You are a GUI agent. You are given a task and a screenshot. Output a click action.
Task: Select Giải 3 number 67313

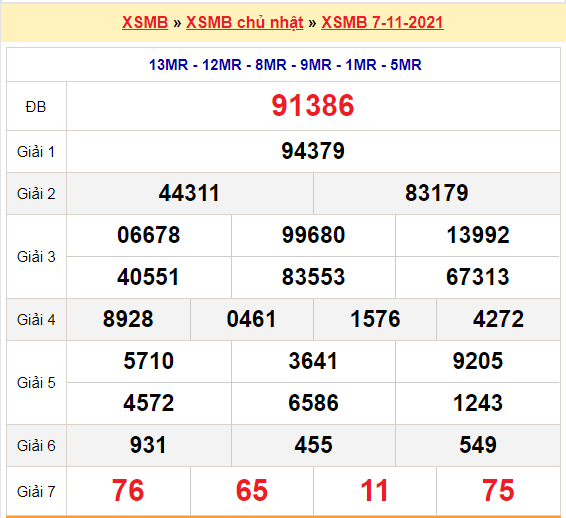pyautogui.click(x=478, y=277)
